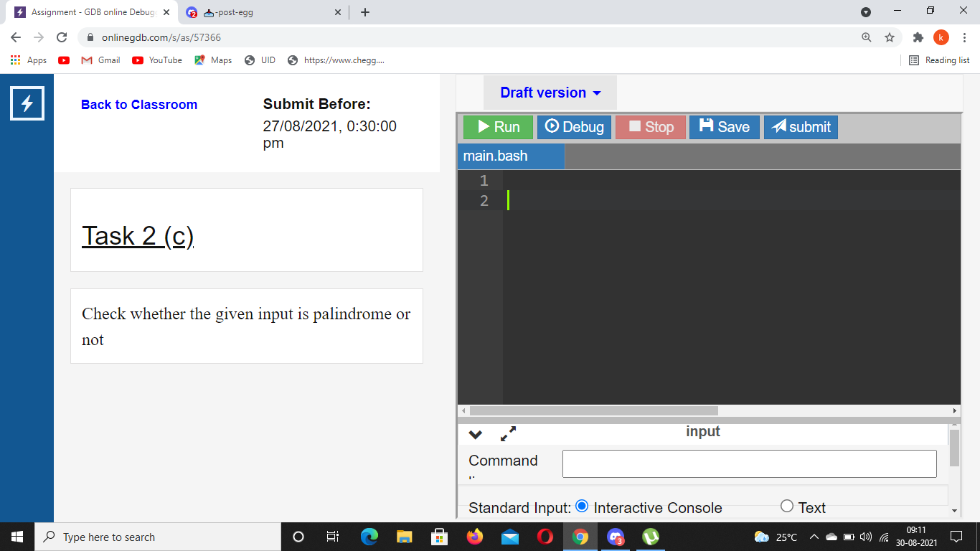Open the Apps launcher in bookmarks bar

point(15,60)
